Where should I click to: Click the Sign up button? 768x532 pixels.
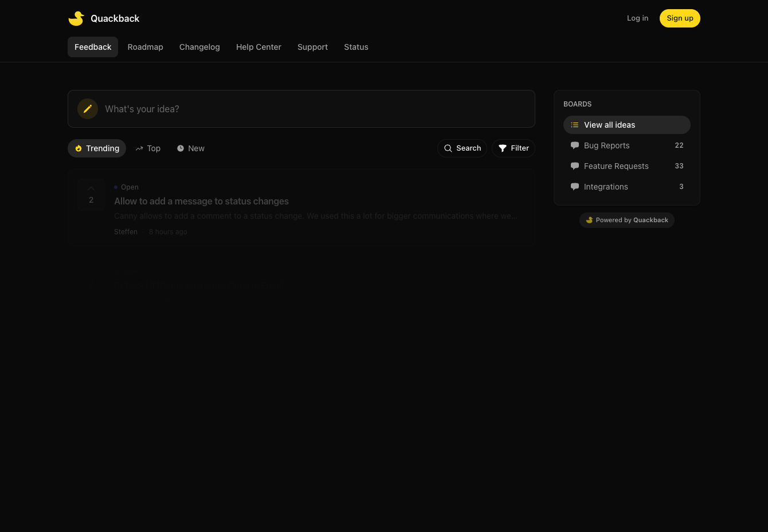coord(680,18)
